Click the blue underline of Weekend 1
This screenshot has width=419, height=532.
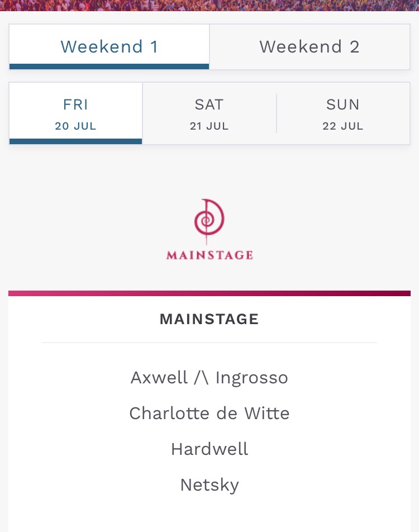[109, 66]
